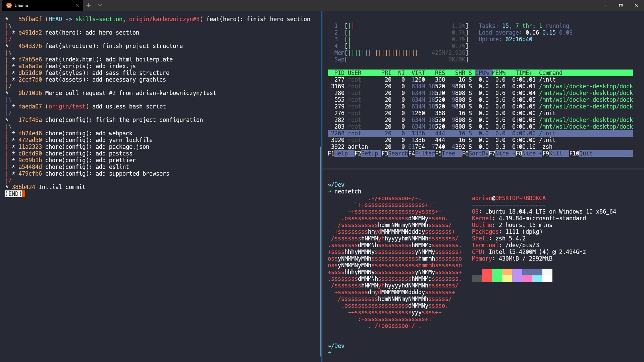Open a new terminal tab with the plus button
This screenshot has height=362, width=644.
coord(89,5)
